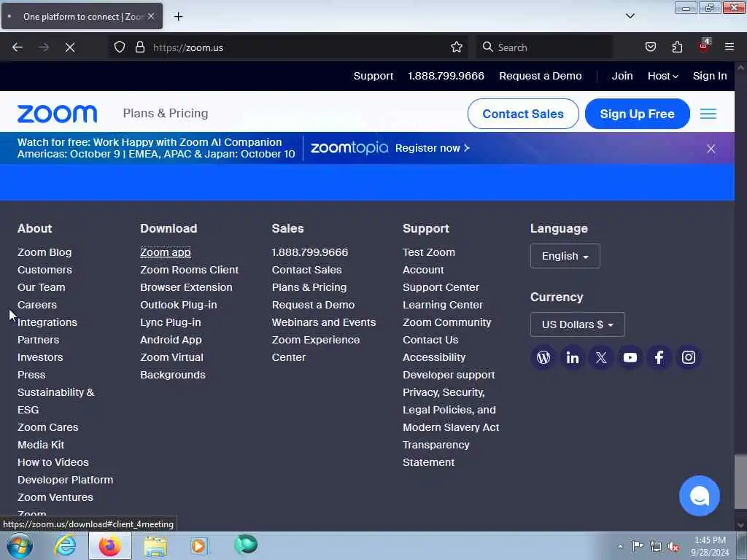Open the chat support bubble

700,496
